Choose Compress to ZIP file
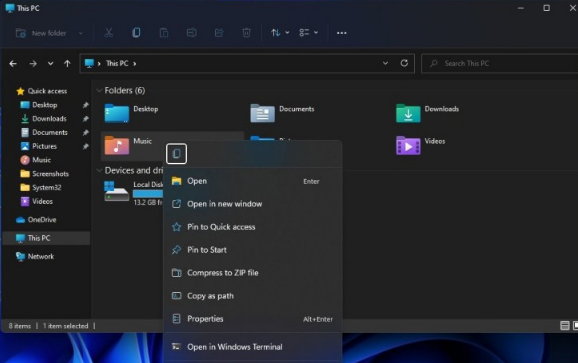This screenshot has width=578, height=363. (253, 273)
